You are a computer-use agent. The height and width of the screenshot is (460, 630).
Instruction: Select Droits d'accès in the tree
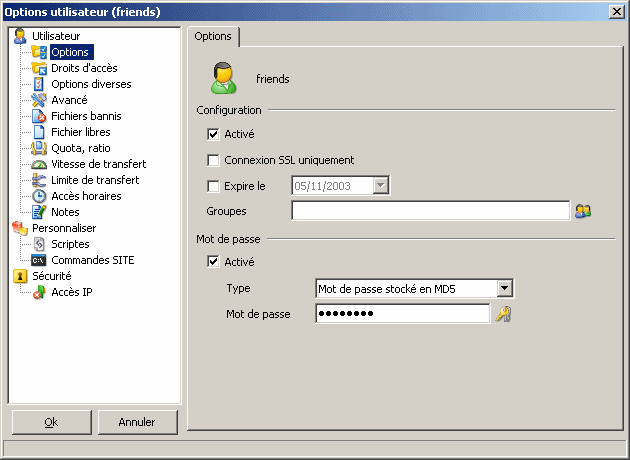pos(84,68)
